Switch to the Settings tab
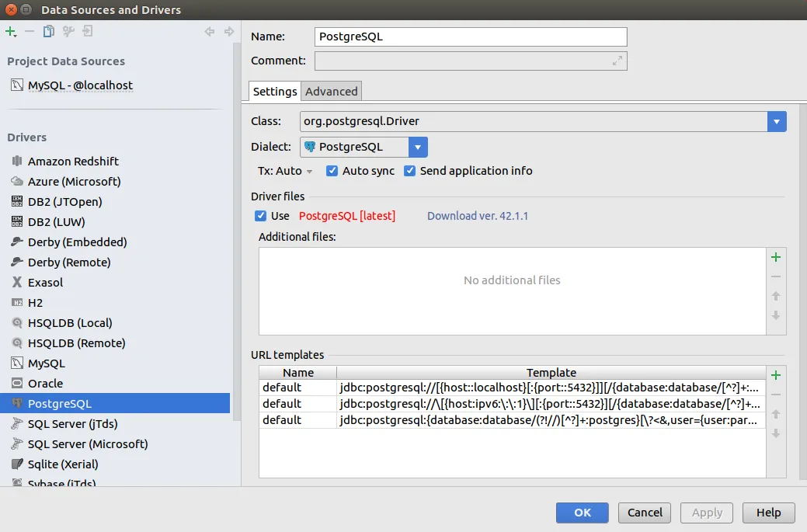Viewport: 807px width, 532px height. click(x=275, y=91)
